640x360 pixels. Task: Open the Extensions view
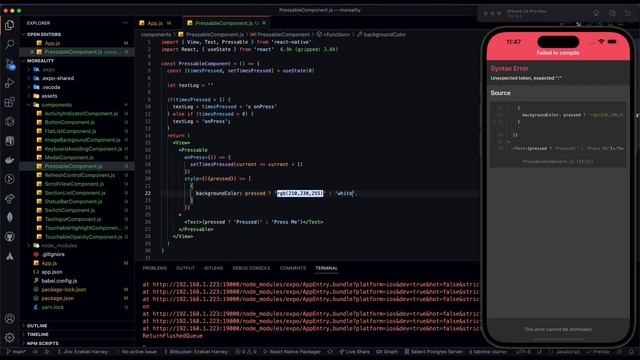pos(9,102)
